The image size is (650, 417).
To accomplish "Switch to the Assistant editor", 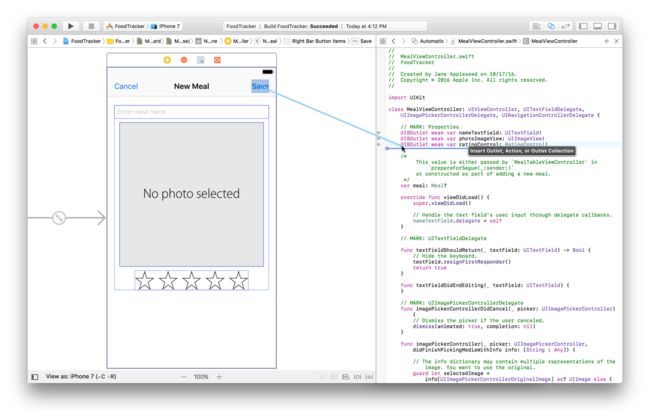I will (551, 26).
